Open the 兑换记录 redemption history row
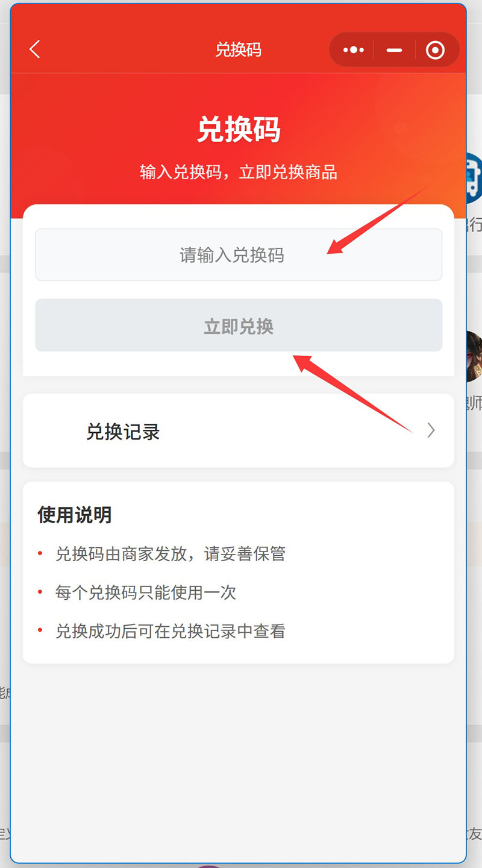The width and height of the screenshot is (482, 868). (239, 430)
